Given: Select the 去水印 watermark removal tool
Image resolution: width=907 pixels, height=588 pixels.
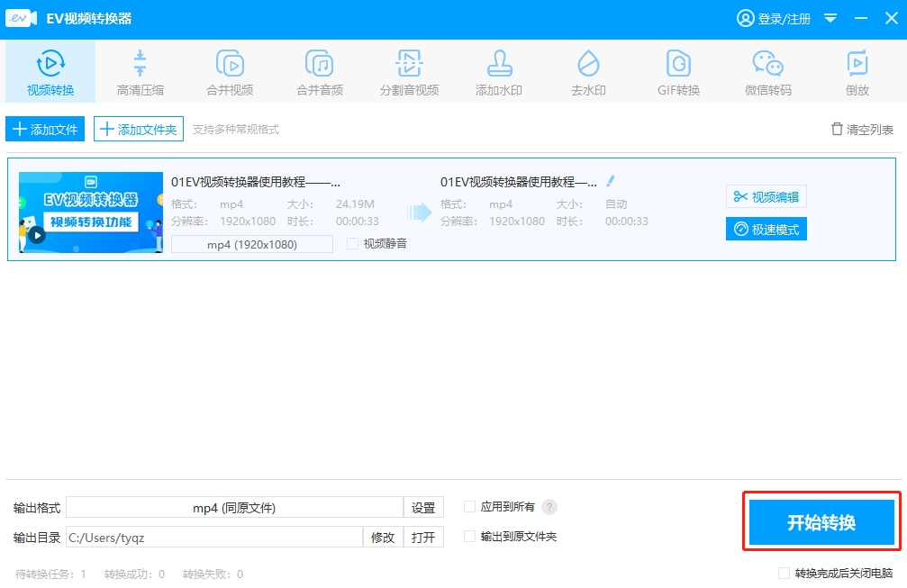Looking at the screenshot, I should click(x=588, y=70).
